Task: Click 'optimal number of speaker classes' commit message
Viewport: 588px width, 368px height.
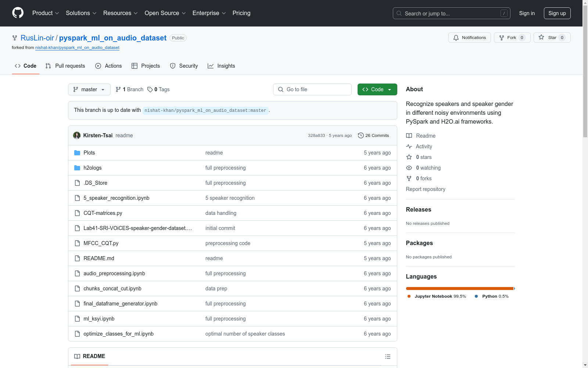Action: (245, 334)
